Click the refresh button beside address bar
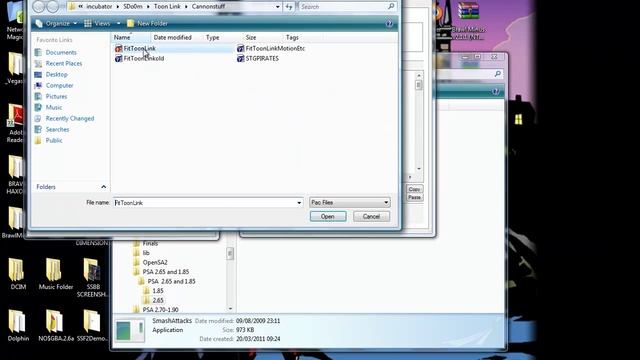The width and height of the screenshot is (640, 360). [289, 7]
